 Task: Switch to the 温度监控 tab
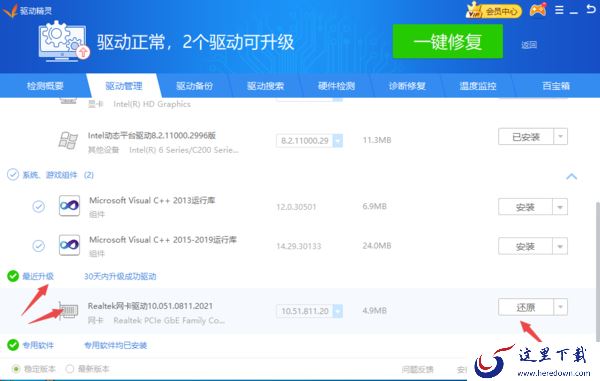pyautogui.click(x=478, y=86)
